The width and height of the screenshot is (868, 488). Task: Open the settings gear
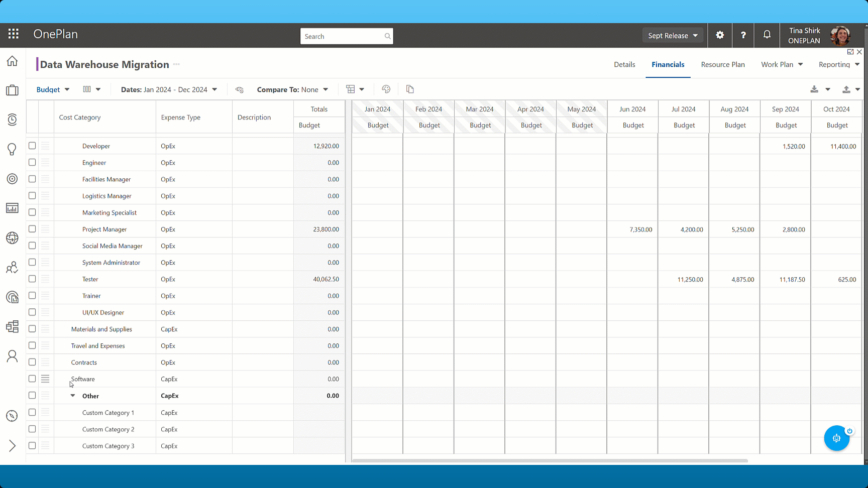click(x=720, y=35)
